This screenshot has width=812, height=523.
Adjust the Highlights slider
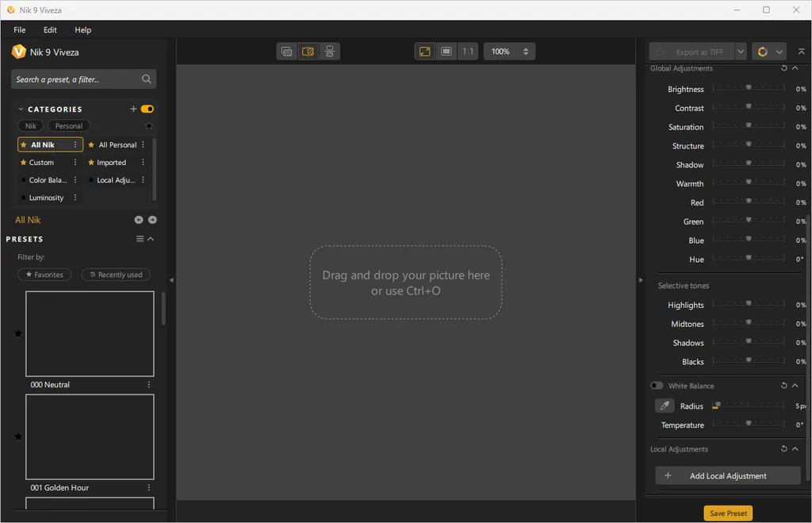coord(749,304)
